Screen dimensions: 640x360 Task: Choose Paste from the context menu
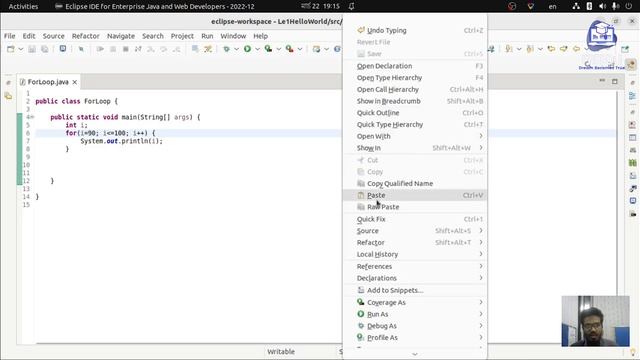(x=415, y=195)
